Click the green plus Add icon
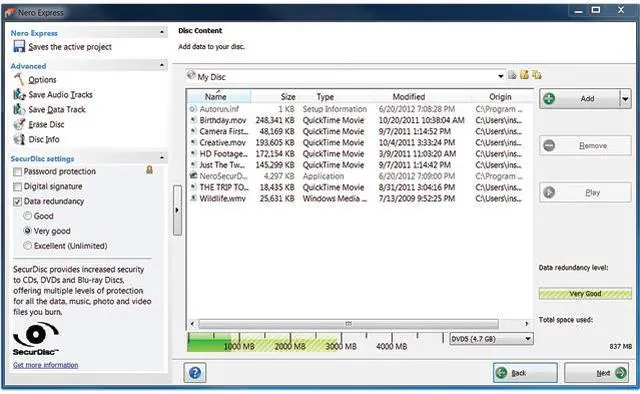The height and width of the screenshot is (394, 640). point(549,98)
